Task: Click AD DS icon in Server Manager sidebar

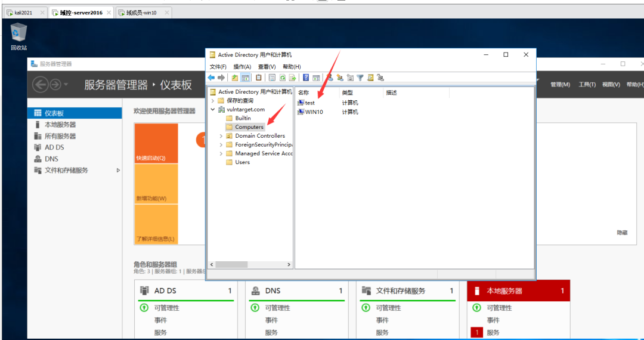Action: (38, 147)
